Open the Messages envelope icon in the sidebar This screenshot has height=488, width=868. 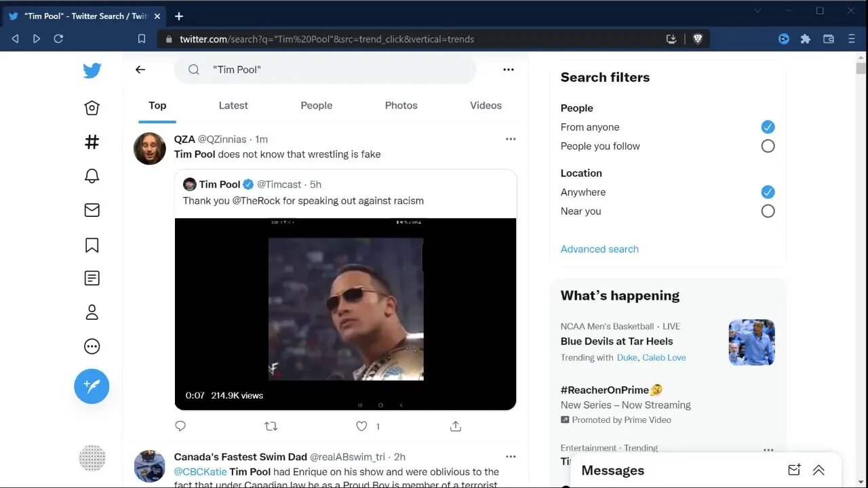coord(92,210)
